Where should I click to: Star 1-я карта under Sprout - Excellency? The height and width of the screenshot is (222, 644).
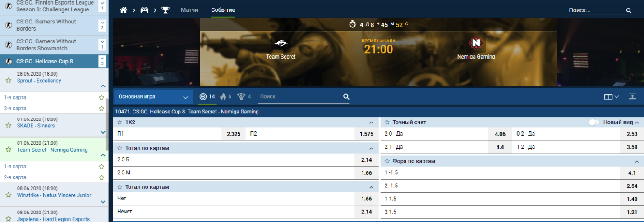[x=101, y=97]
